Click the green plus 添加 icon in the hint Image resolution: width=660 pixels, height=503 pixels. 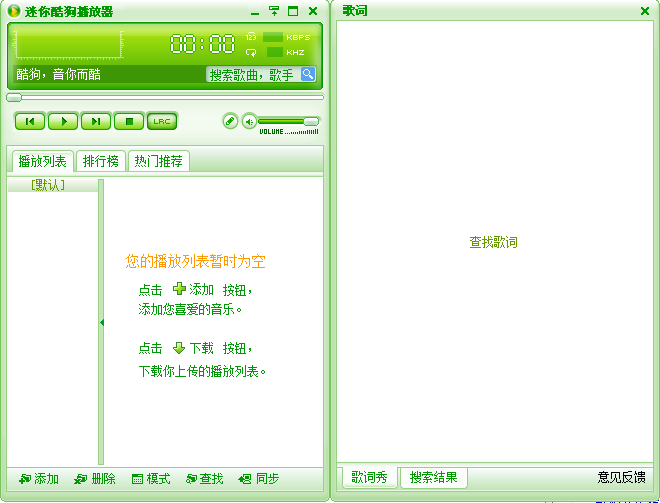[x=179, y=289]
